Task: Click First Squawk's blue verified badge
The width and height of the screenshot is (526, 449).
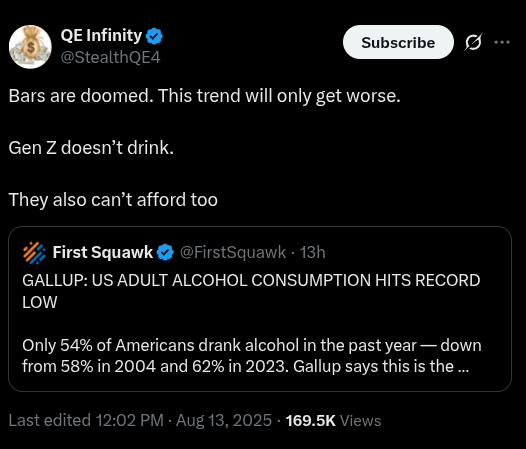Action: (165, 252)
